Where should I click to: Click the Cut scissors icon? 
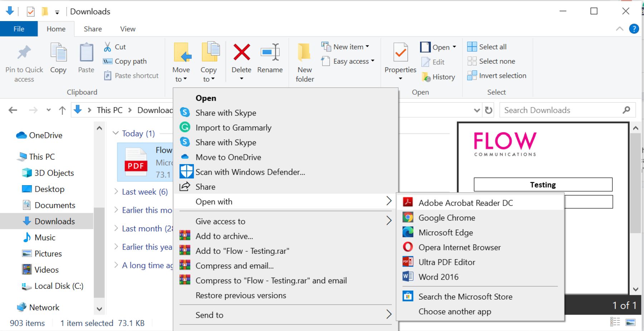tap(107, 47)
